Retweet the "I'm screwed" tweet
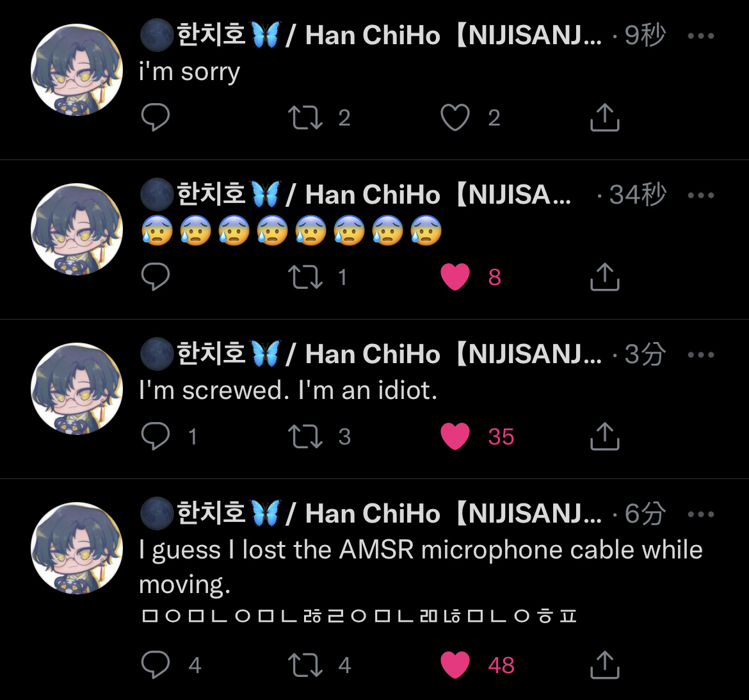 (x=305, y=437)
